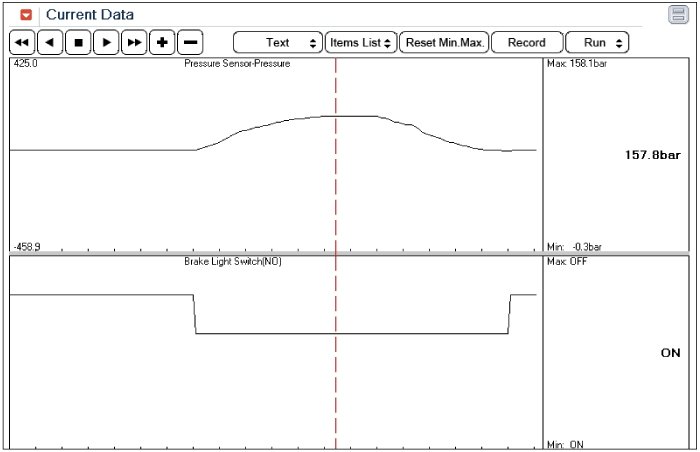Click the rewind double-arrow button
The image size is (700, 452).
pos(22,43)
